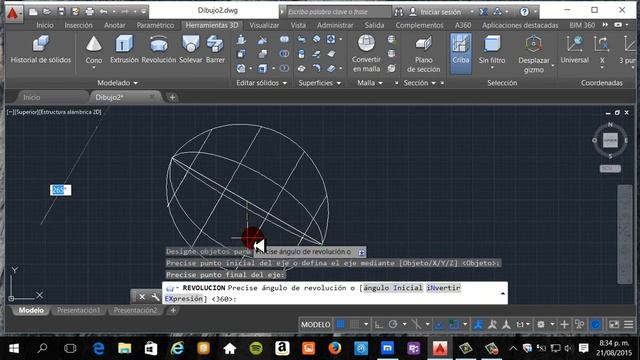The height and width of the screenshot is (360, 640).
Task: Open the Anotar ribbon tab
Action: (115, 25)
